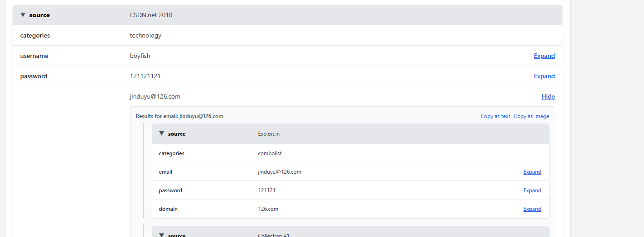The height and width of the screenshot is (237, 644).
Task: Collapse the CSDN.net 2010 source triangle
Action: 23,15
